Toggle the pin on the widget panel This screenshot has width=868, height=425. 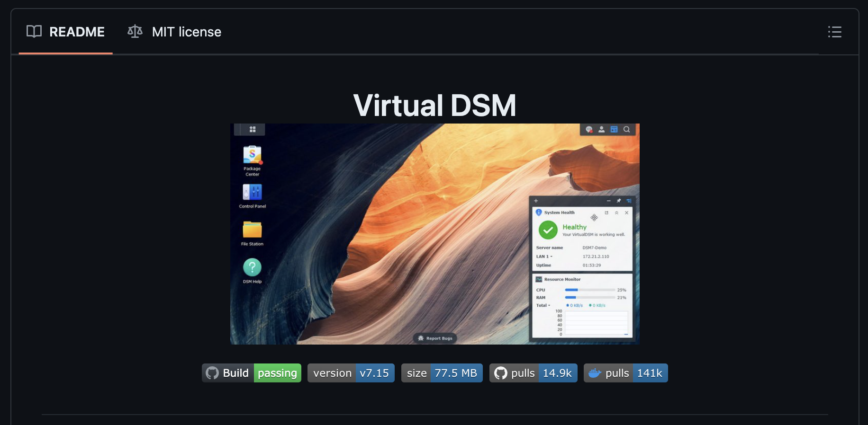[619, 201]
